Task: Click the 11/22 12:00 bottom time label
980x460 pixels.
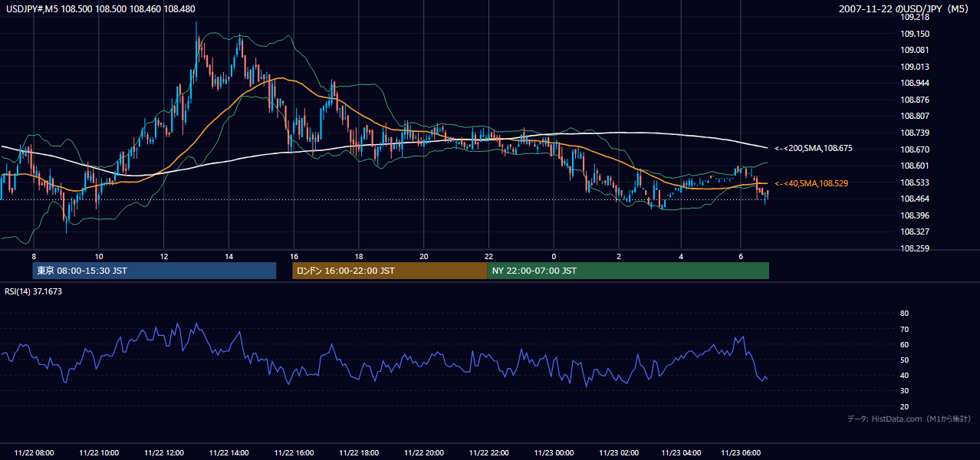Action: (x=164, y=453)
